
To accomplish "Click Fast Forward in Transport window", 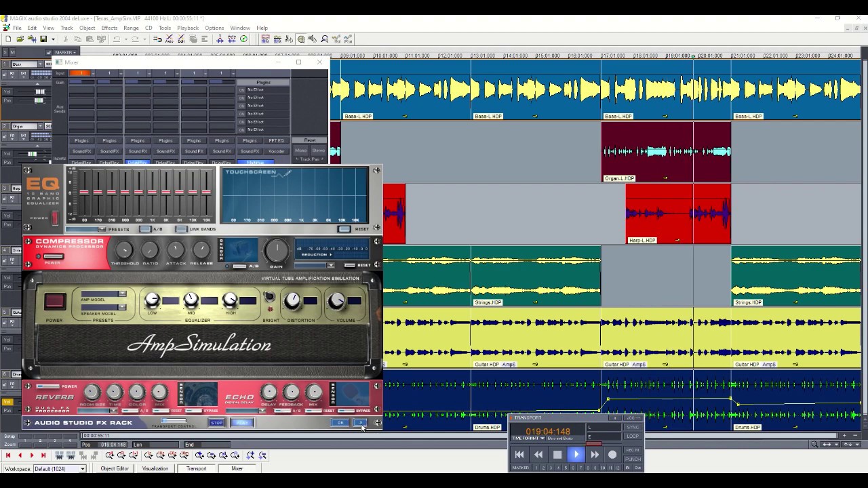I will tap(595, 454).
